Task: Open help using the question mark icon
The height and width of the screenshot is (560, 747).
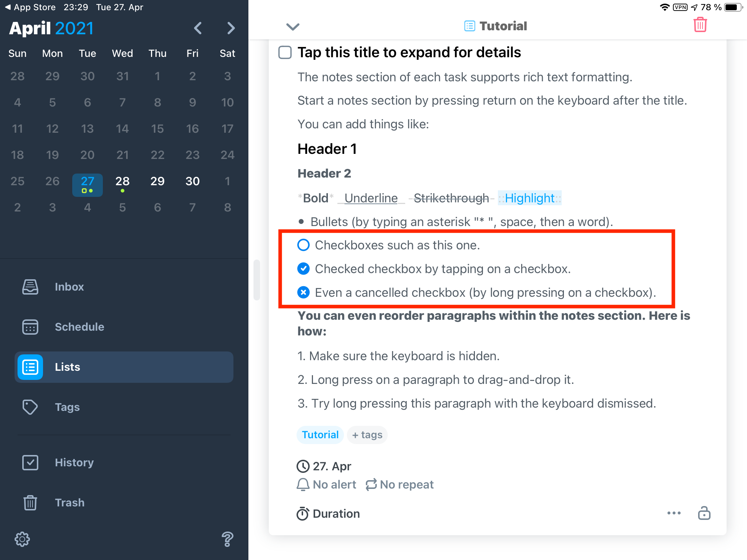Action: click(227, 539)
